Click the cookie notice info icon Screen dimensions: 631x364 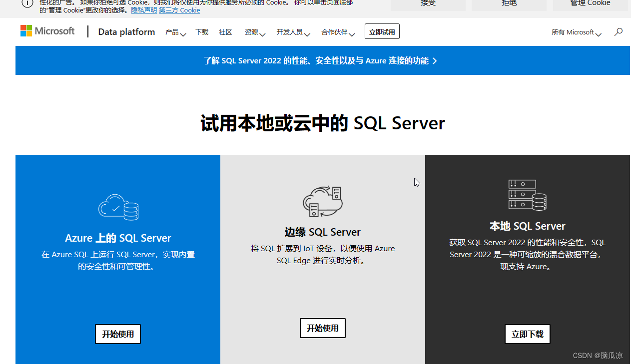pyautogui.click(x=27, y=3)
